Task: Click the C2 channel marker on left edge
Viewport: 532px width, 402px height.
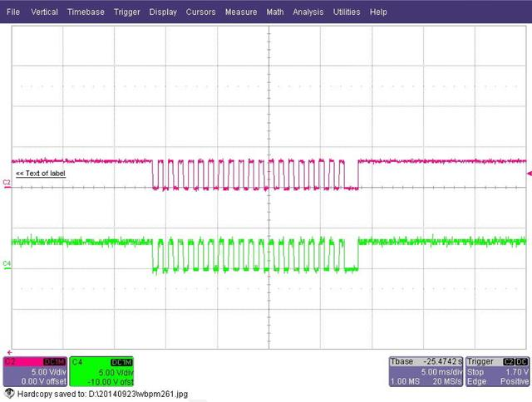Action: (x=7, y=180)
